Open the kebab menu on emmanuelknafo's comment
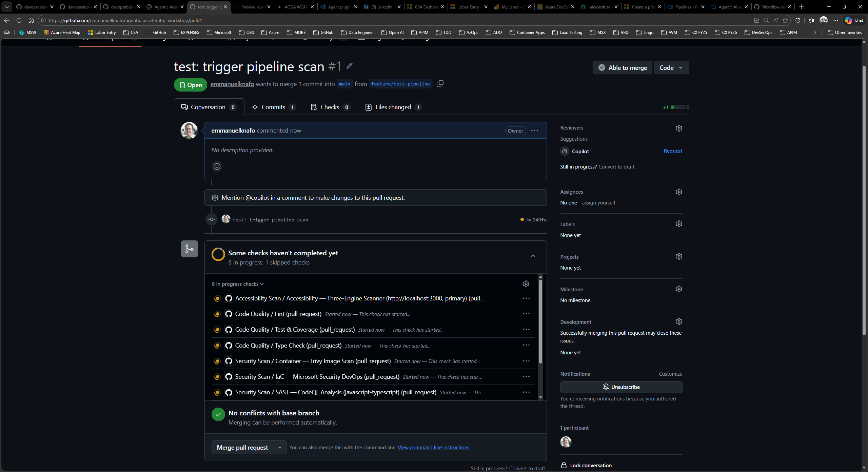The height and width of the screenshot is (472, 868). click(535, 131)
